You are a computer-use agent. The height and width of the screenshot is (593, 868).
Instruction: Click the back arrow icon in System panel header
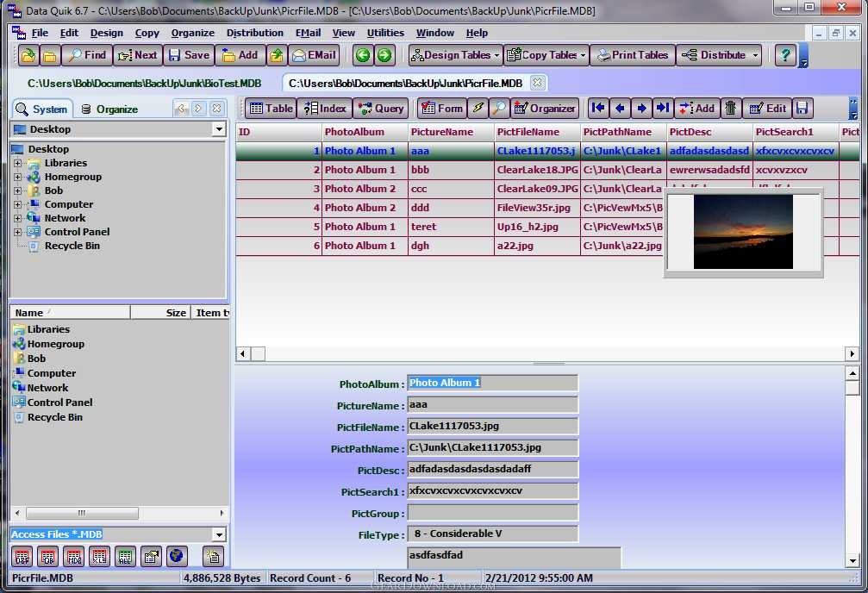pyautogui.click(x=182, y=109)
